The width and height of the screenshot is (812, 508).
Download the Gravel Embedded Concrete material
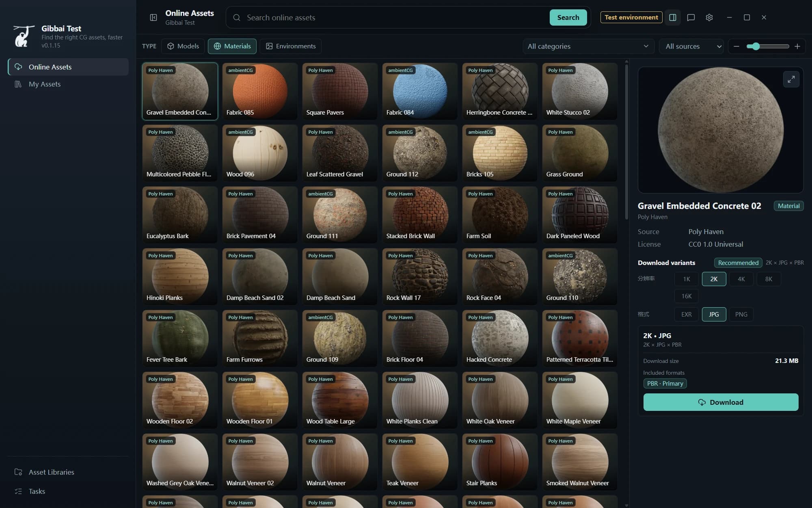[x=721, y=402]
